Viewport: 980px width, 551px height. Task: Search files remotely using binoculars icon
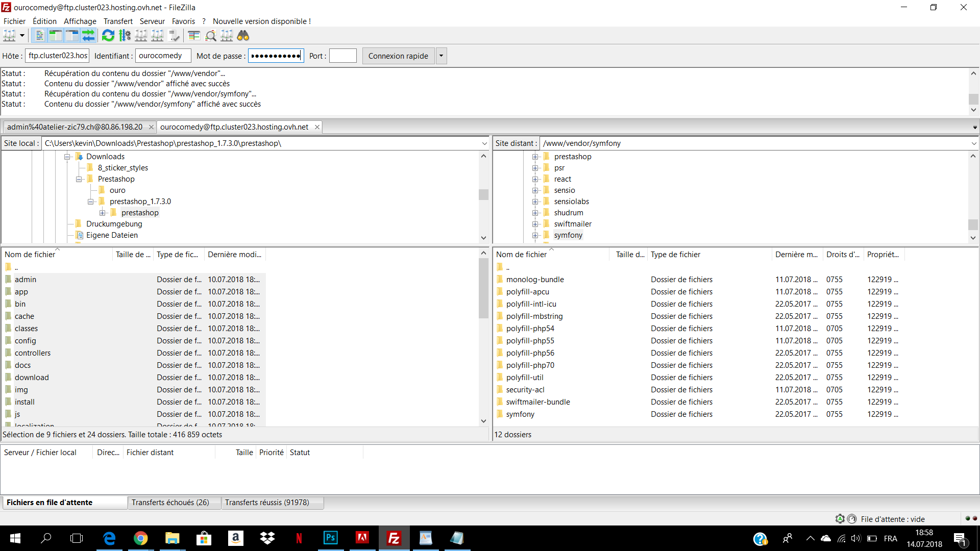coord(243,36)
